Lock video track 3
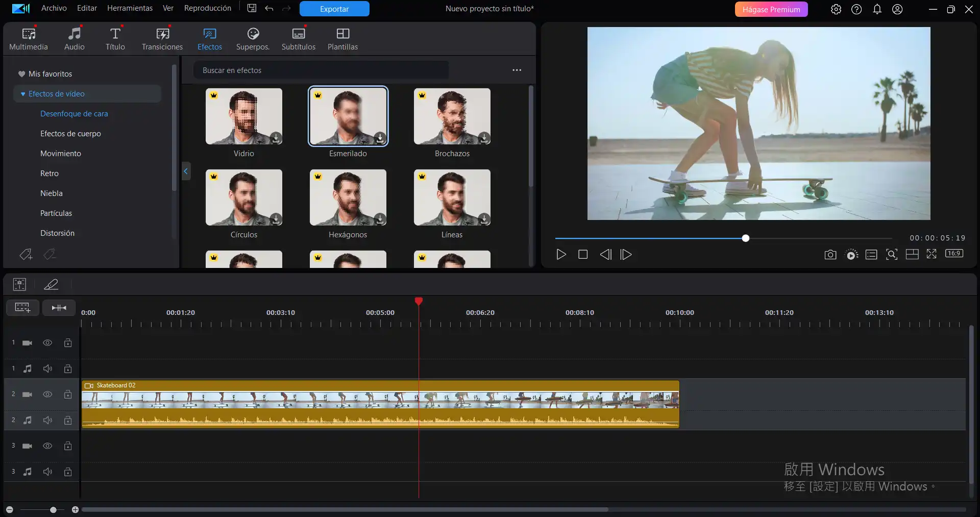 (67, 446)
